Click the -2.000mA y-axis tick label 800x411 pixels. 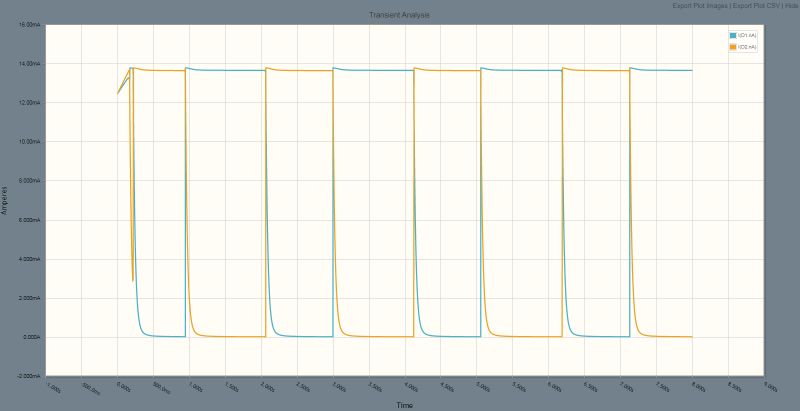[x=31, y=376]
